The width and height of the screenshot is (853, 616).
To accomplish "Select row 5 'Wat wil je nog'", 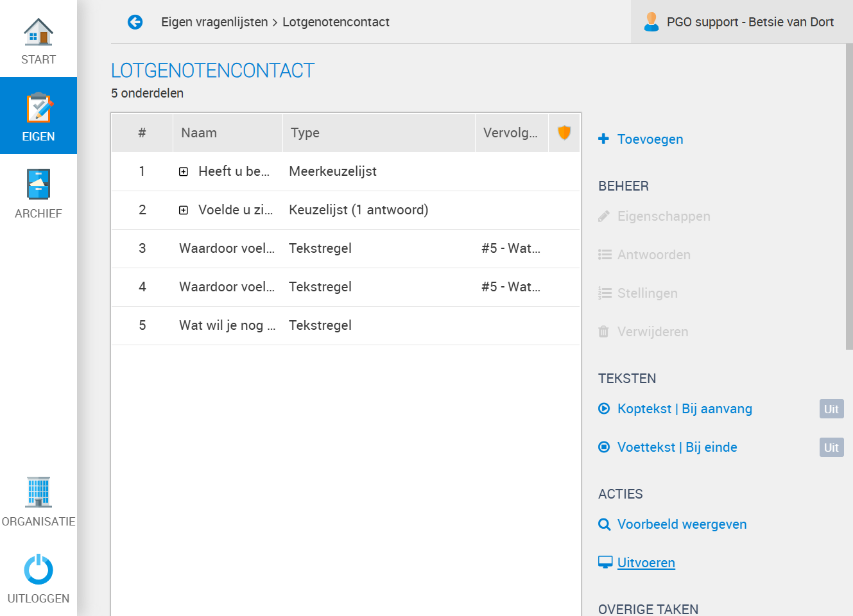I will pos(346,325).
